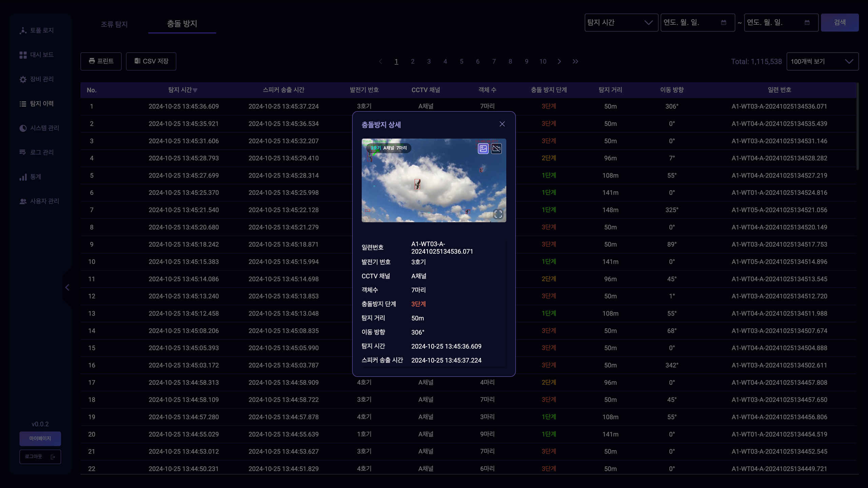The width and height of the screenshot is (868, 488).
Task: Open the 시스템 관리 section icon
Action: pyautogui.click(x=23, y=128)
